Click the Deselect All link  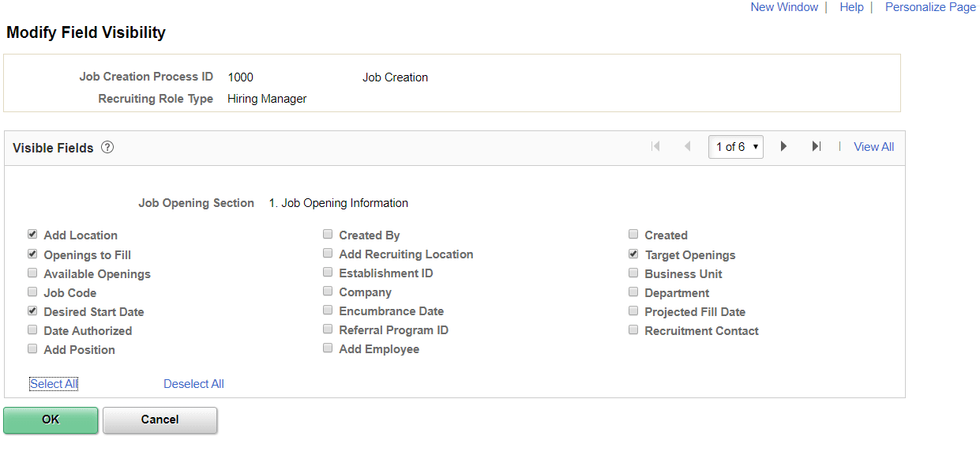[x=193, y=383]
